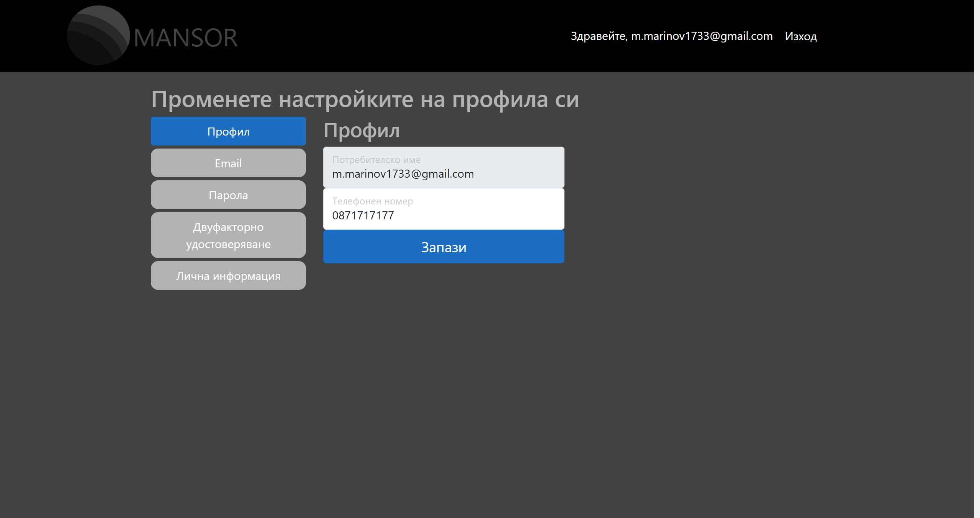Focus the Телефонен номер input field
This screenshot has height=518, width=980.
(x=443, y=209)
